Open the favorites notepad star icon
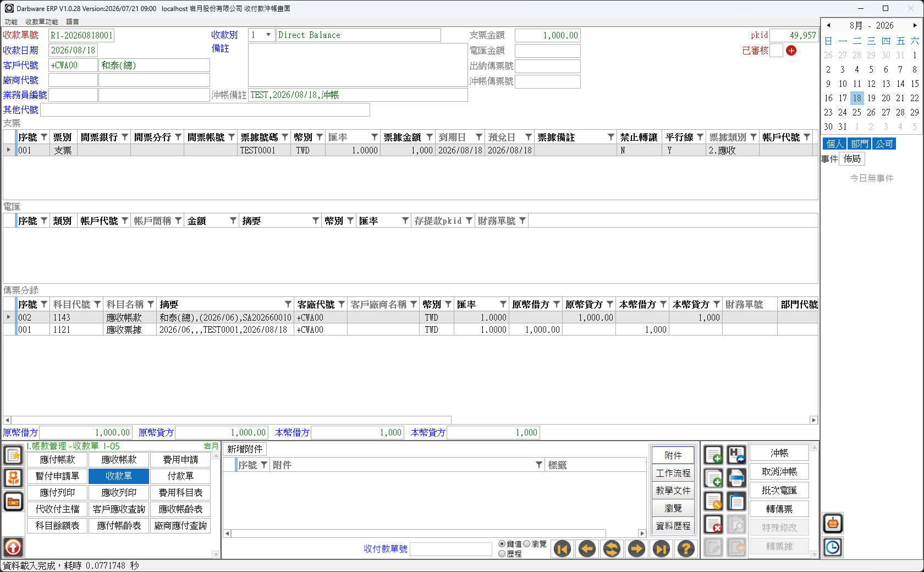 tap(13, 455)
